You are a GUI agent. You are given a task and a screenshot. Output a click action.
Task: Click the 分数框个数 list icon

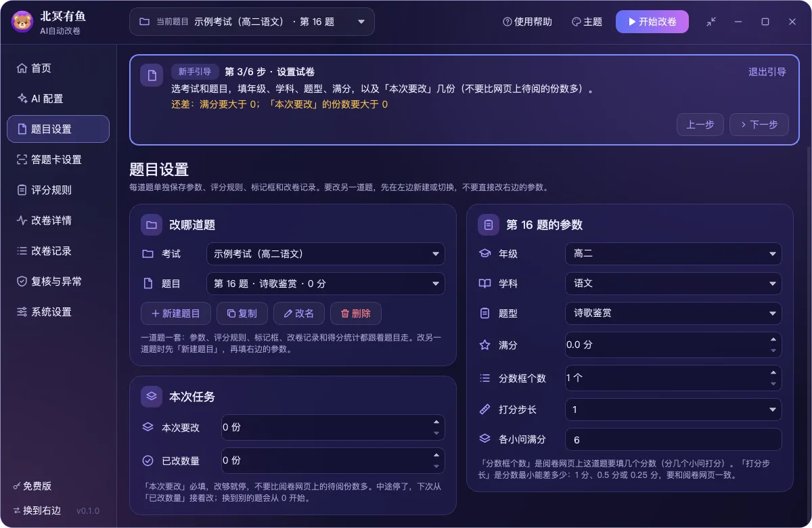[484, 378]
